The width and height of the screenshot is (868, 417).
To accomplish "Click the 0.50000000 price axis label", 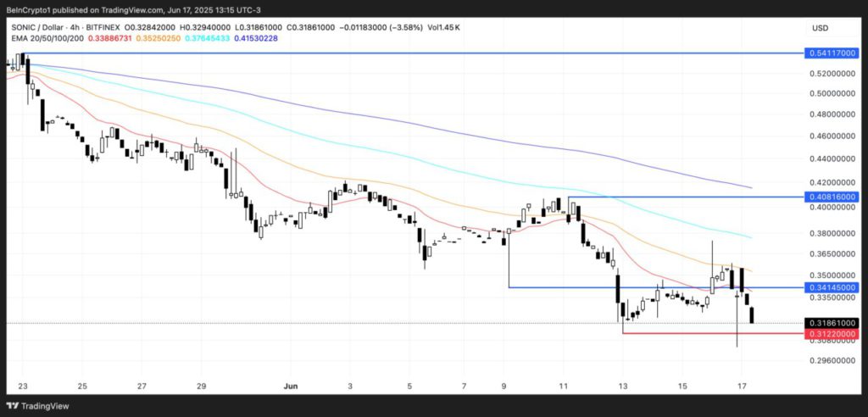I will [x=833, y=93].
